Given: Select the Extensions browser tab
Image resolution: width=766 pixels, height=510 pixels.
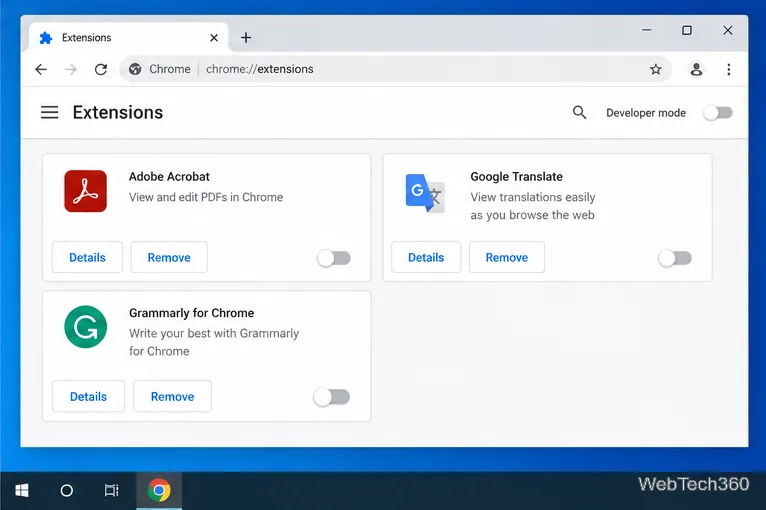Looking at the screenshot, I should coord(128,38).
